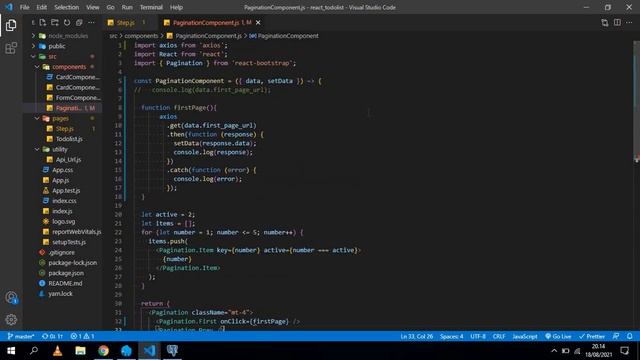Click Ln 33, Col 26 cursor position
The image size is (640, 360).
(417, 336)
